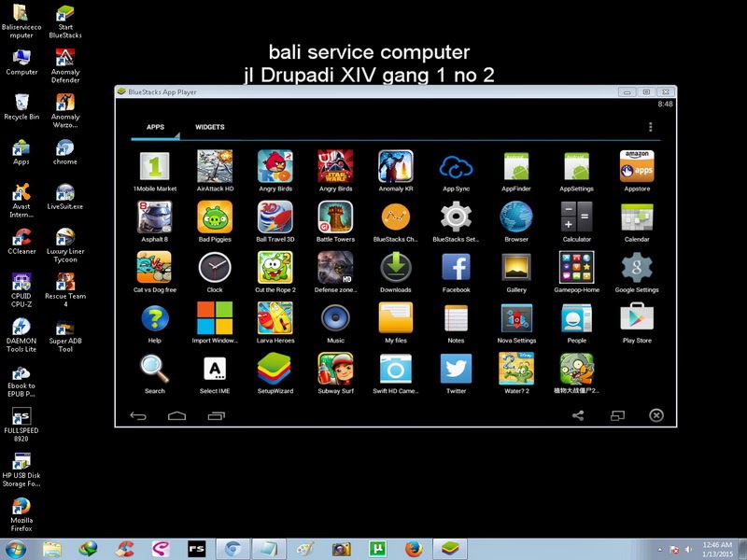
Task: Click the circled X exit button
Action: 656,415
